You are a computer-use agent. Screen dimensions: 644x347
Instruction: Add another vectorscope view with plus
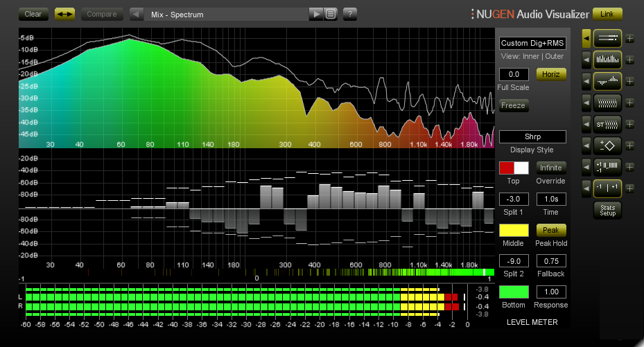(629, 145)
